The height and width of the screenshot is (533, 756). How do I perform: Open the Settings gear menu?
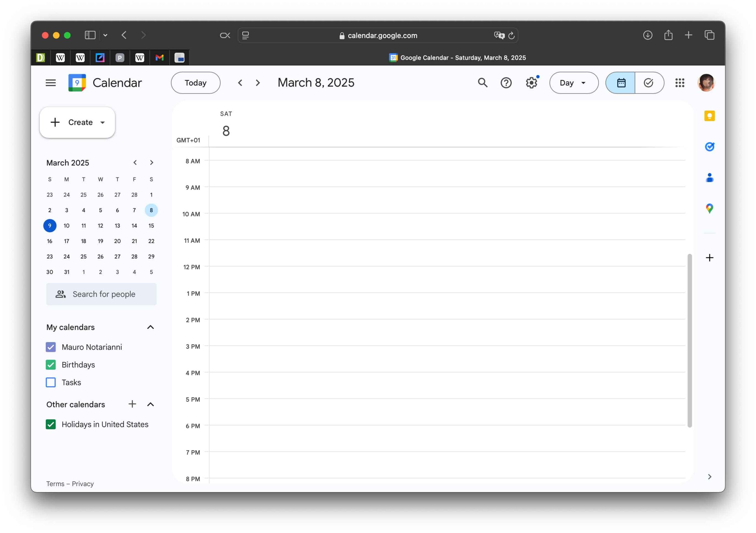pos(531,83)
